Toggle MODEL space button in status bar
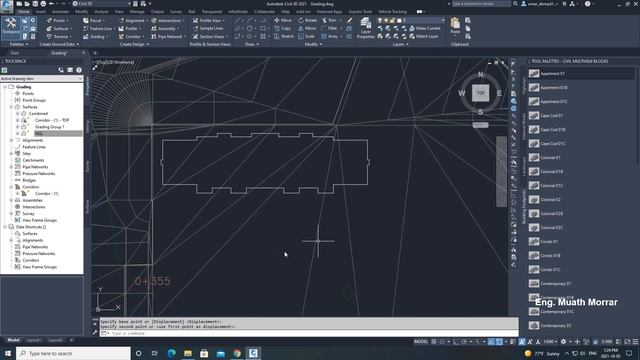Viewport: 640px width, 360px height. [421, 342]
